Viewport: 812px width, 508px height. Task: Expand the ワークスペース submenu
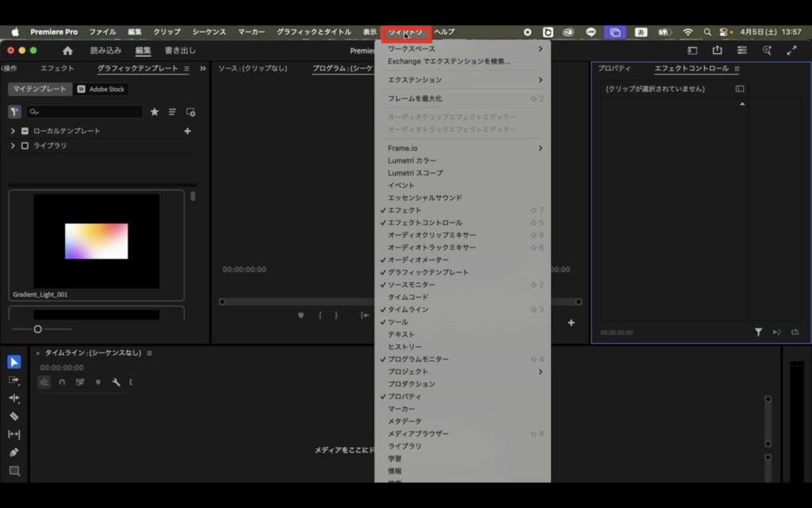(x=463, y=48)
